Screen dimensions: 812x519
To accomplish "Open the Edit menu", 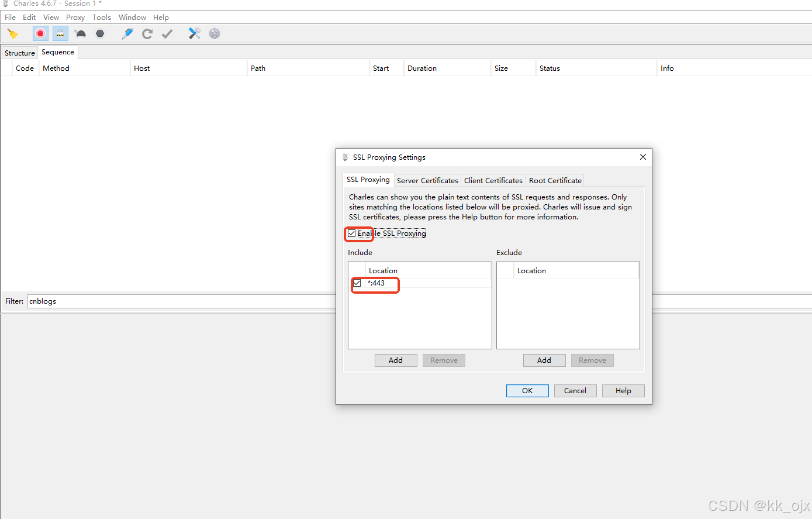I will coord(29,18).
